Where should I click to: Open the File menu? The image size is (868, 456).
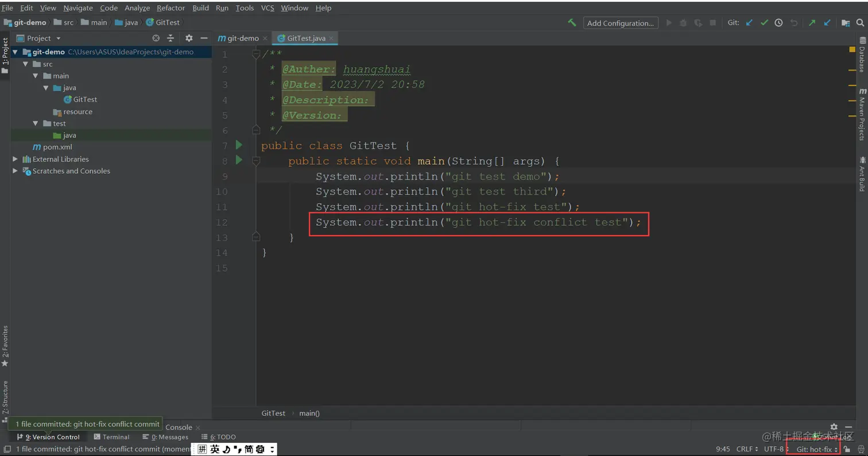coord(7,8)
